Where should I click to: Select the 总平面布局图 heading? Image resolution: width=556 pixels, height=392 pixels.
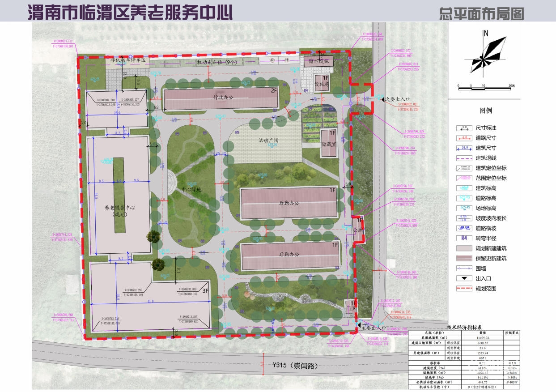point(481,13)
